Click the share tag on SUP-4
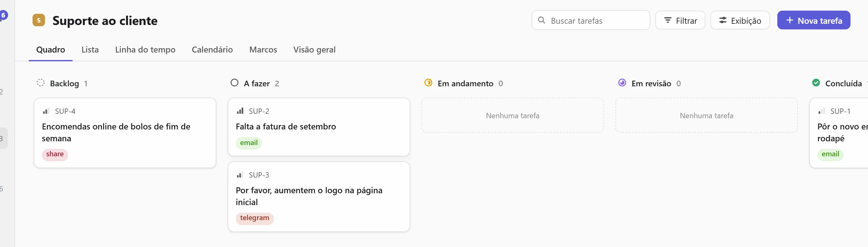This screenshot has width=868, height=247. pyautogui.click(x=55, y=154)
